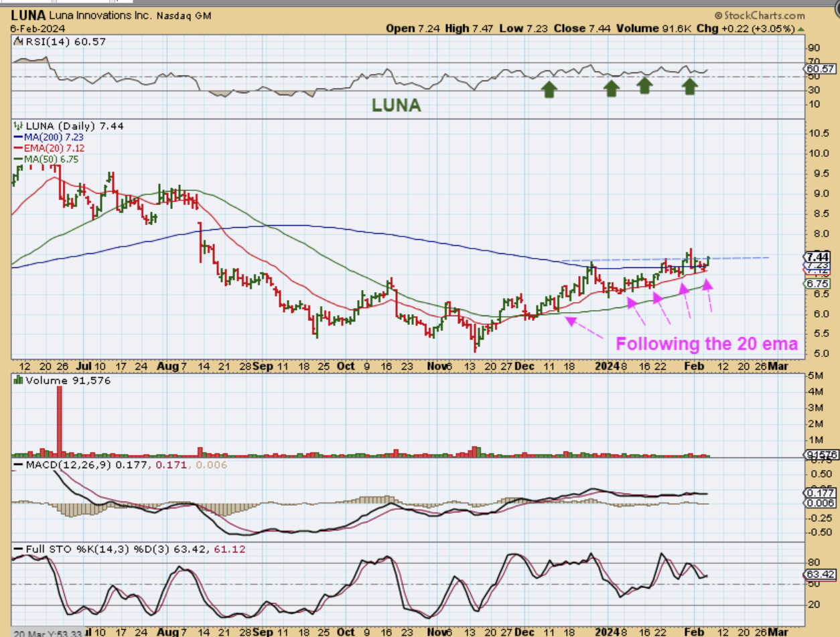840x637 pixels.
Task: Click the EMA(20) 7.12 legend entry
Action: click(49, 147)
